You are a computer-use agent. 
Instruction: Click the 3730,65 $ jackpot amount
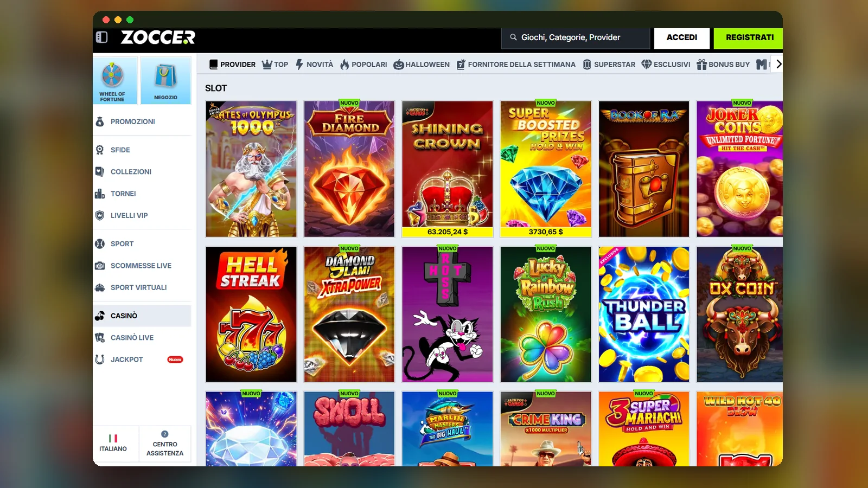pos(546,232)
